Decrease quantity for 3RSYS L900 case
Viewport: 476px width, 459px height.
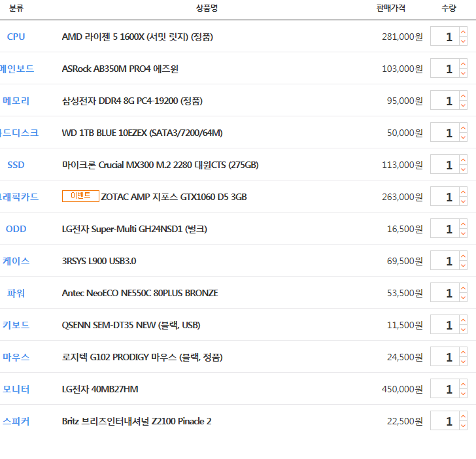[x=463, y=265]
